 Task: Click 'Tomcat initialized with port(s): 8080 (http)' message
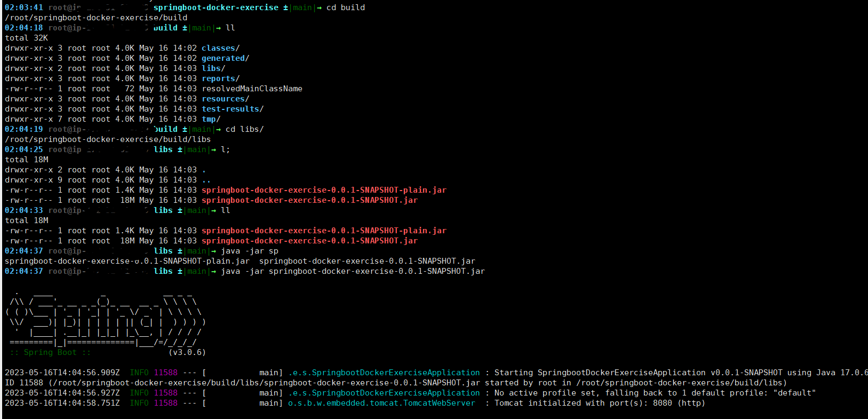pyautogui.click(x=600, y=403)
